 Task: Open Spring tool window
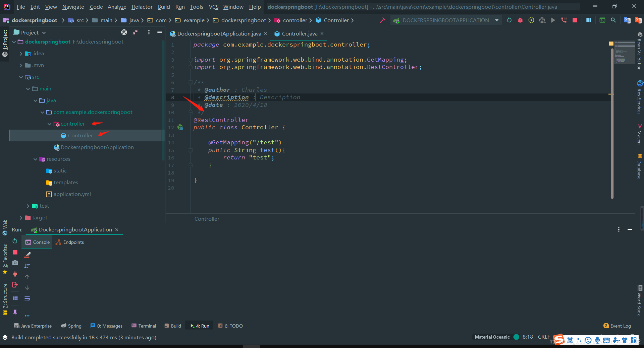71,326
